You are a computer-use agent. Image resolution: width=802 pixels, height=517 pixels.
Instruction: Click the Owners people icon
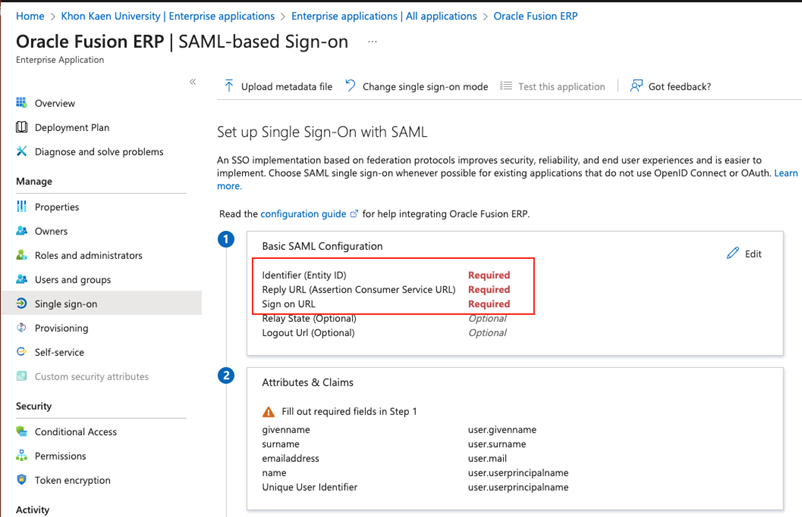click(21, 231)
